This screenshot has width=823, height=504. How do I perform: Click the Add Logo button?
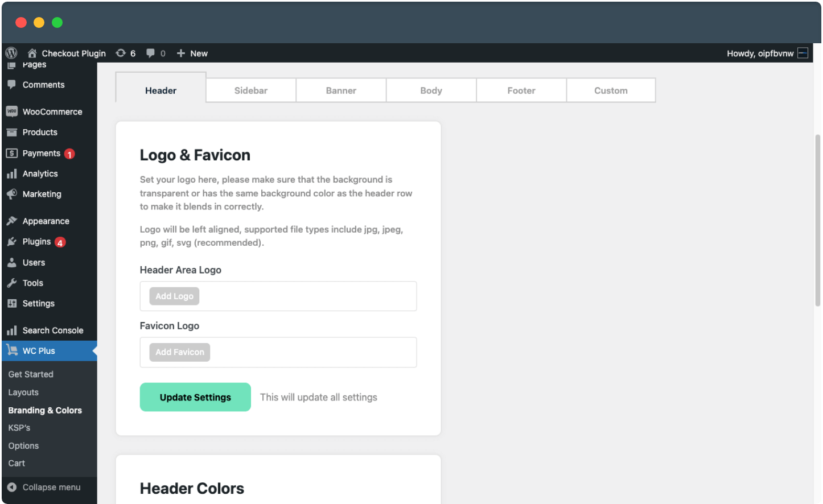[x=174, y=296]
